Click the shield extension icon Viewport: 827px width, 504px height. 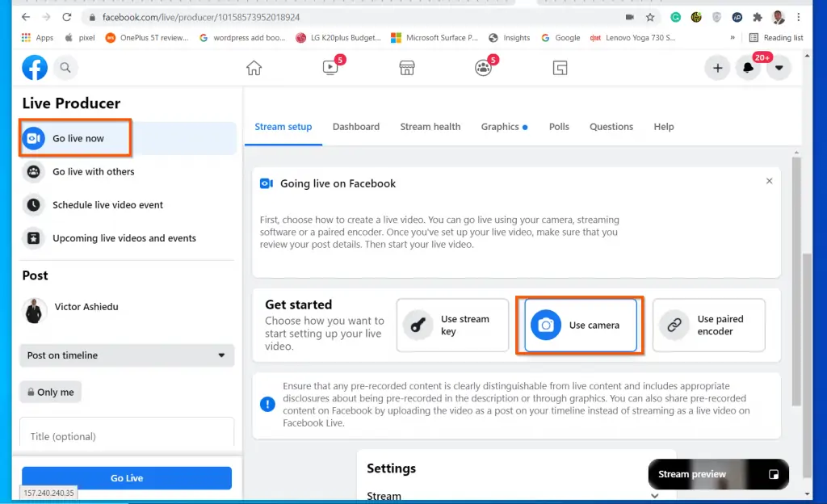click(x=717, y=18)
